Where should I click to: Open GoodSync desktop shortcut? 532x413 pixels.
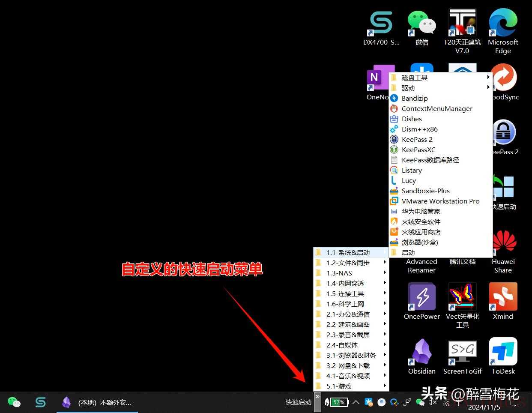(505, 82)
